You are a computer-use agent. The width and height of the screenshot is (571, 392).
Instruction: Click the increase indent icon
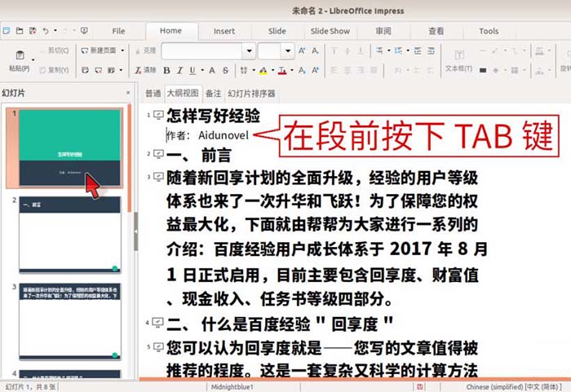coord(418,51)
